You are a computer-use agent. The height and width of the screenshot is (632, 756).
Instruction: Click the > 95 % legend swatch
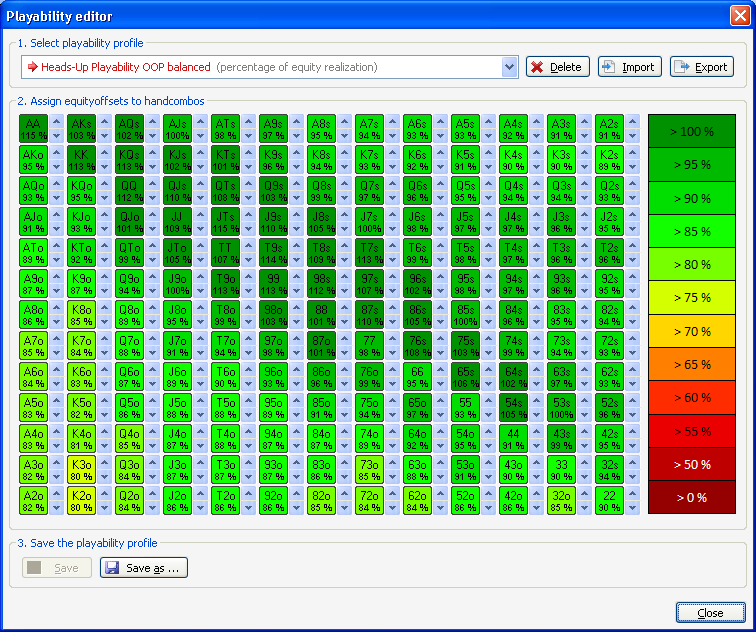pyautogui.click(x=692, y=164)
